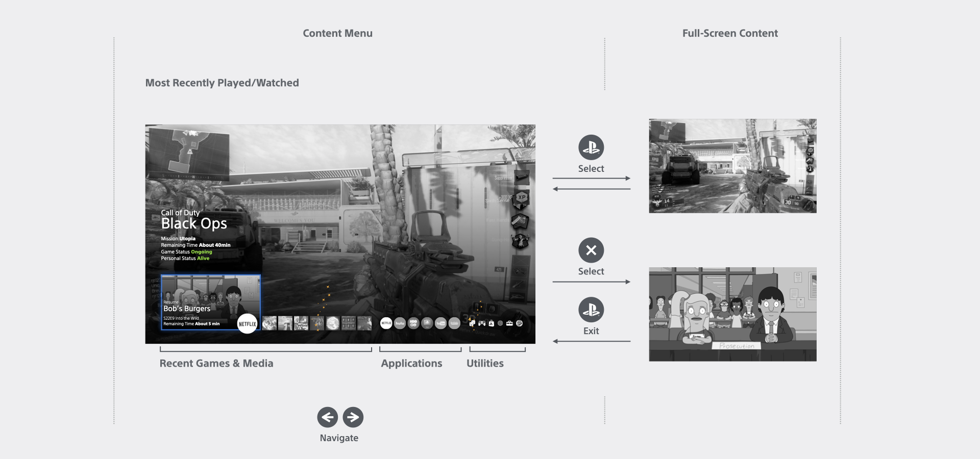This screenshot has height=459, width=980.
Task: Select the second recent media thumbnail after Bob's Burgers
Action: [x=285, y=323]
